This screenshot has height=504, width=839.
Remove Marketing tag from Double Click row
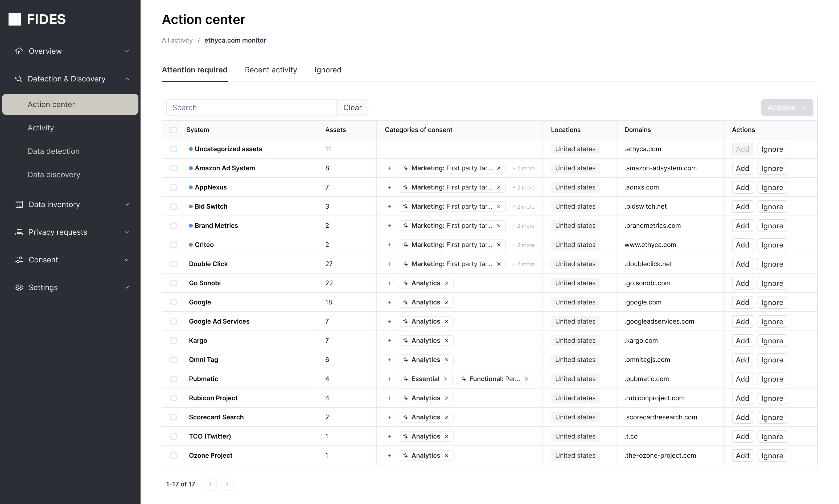(x=499, y=264)
